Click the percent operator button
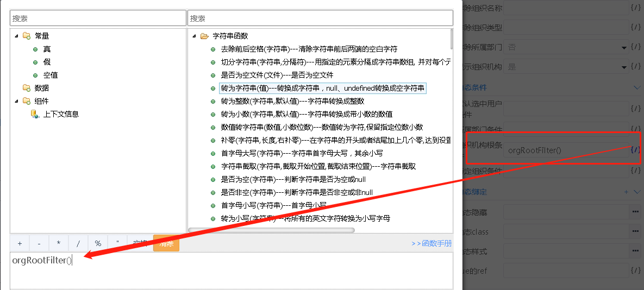 98,243
